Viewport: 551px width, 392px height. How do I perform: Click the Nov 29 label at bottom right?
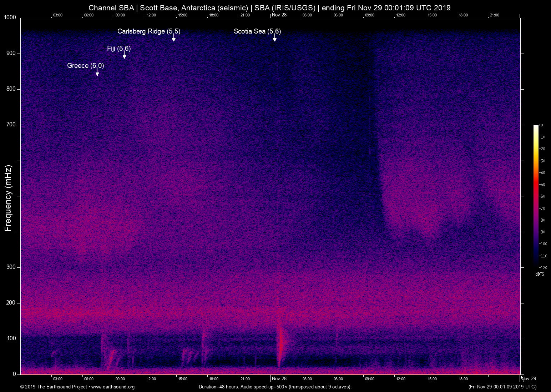[x=529, y=379]
